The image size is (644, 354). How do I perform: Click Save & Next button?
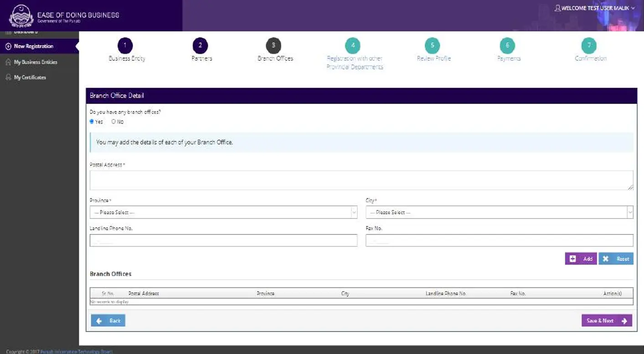(x=607, y=321)
